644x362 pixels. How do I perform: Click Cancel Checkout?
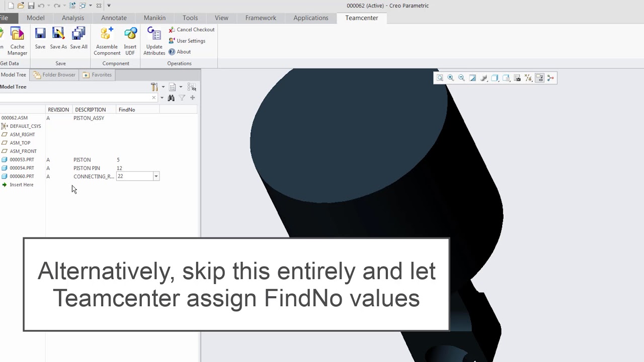192,30
